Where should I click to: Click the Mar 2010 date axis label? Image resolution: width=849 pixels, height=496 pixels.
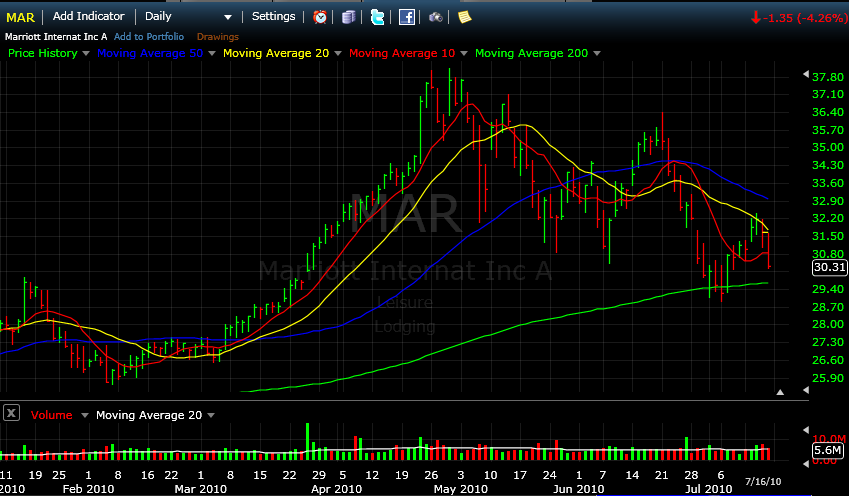200,489
